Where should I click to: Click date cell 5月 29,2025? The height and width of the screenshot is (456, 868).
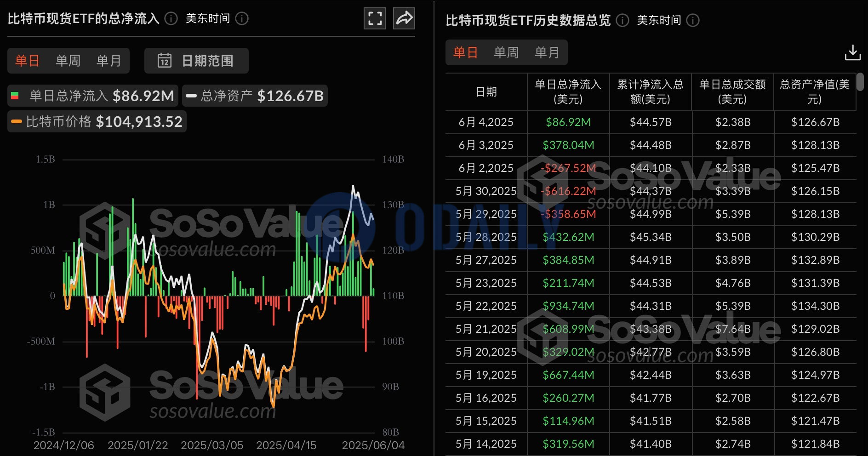pyautogui.click(x=486, y=214)
